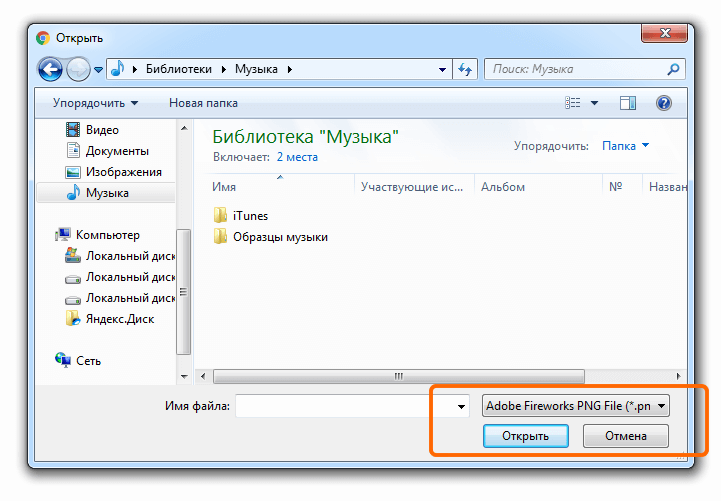Click the Back navigation arrow
The height and width of the screenshot is (501, 721).
click(x=50, y=69)
